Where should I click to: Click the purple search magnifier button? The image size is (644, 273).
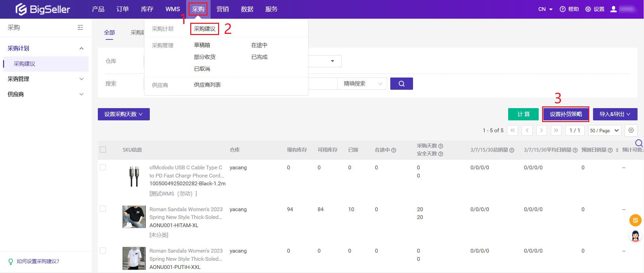pyautogui.click(x=401, y=84)
